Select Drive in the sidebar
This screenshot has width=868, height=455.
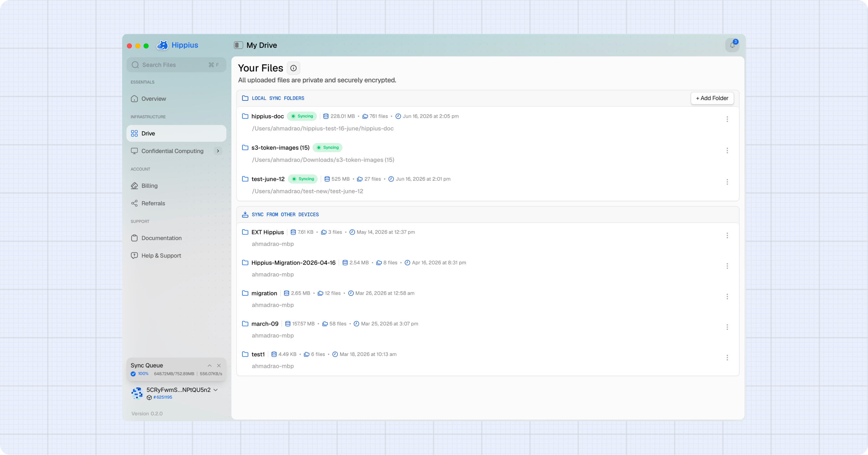(x=176, y=134)
